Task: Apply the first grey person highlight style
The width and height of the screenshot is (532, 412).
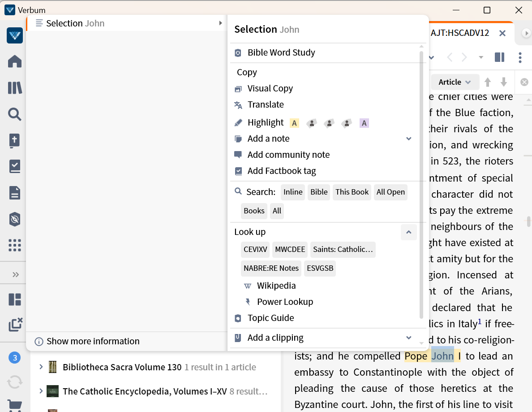Action: click(x=312, y=123)
